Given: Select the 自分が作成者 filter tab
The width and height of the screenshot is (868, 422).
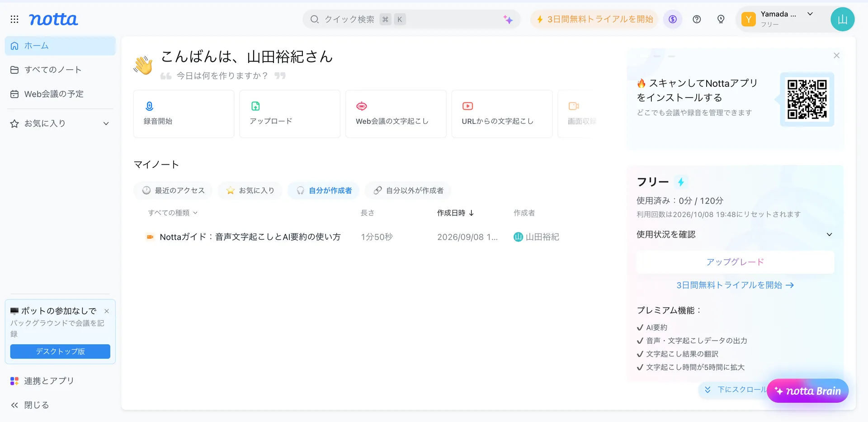Looking at the screenshot, I should pyautogui.click(x=324, y=190).
